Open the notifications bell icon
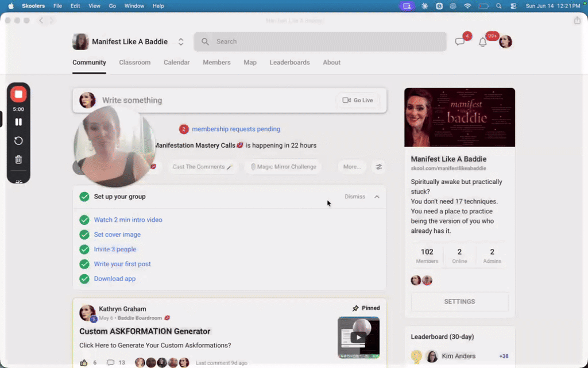 click(x=482, y=42)
